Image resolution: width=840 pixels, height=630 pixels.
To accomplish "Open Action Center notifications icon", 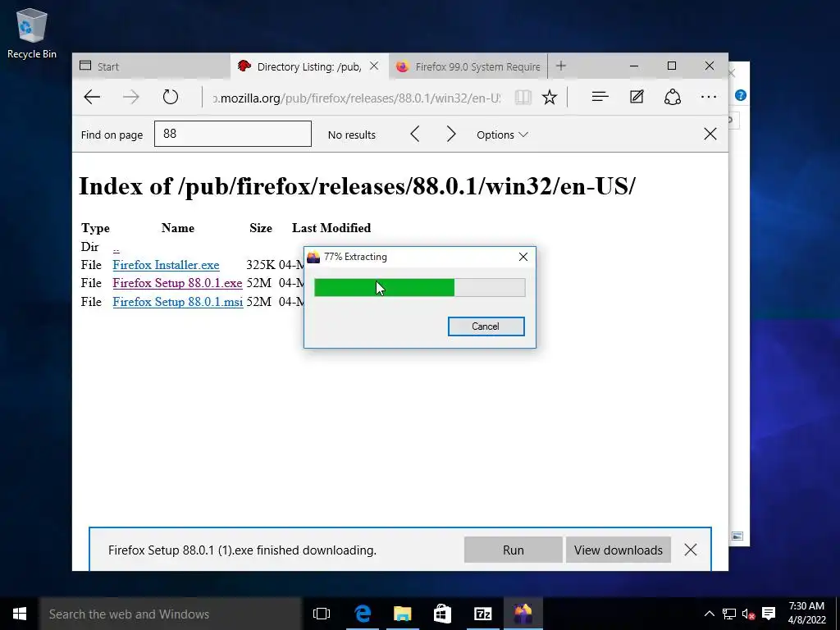I will coord(769,614).
